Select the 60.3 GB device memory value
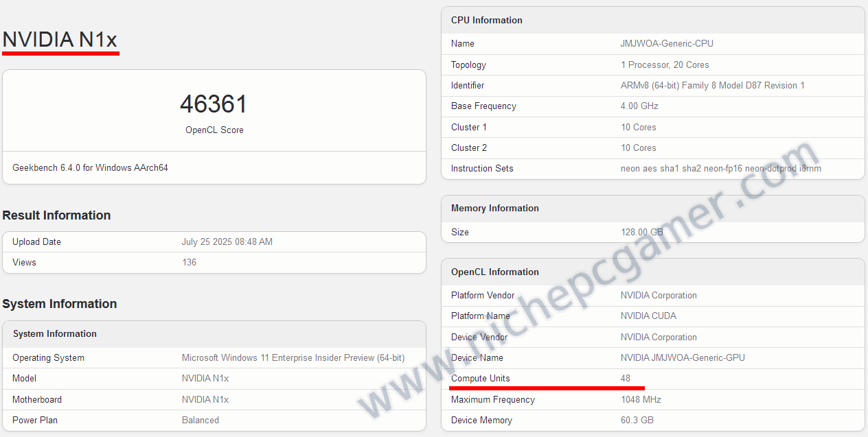 637,420
